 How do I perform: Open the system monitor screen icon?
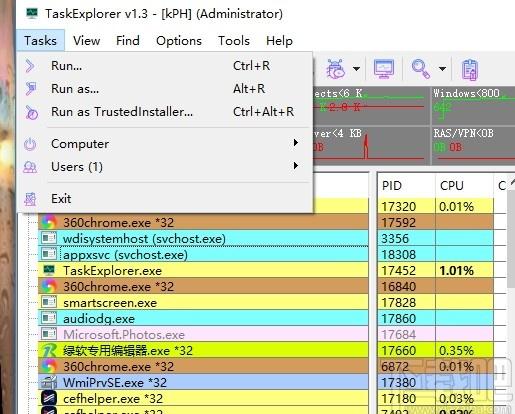pos(384,69)
